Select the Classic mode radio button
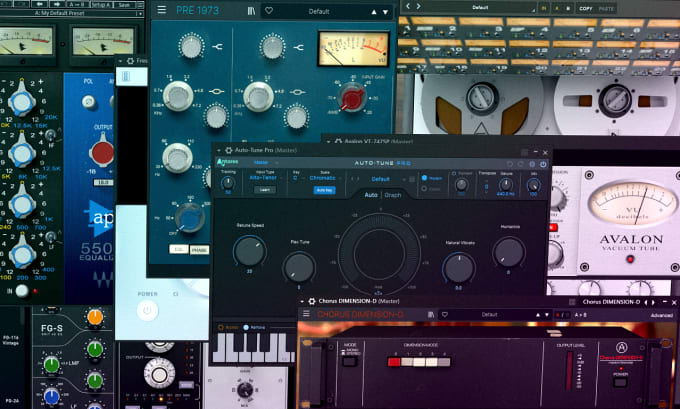Screen dimensions: 680x409 click(x=424, y=189)
